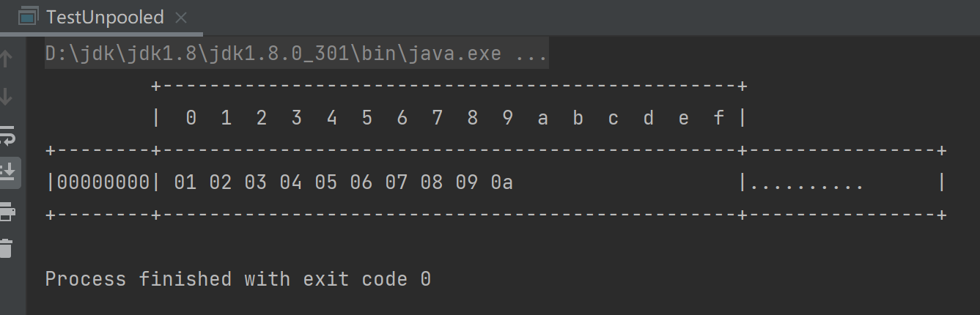This screenshot has height=315, width=980.
Task: Click column header f in hex table
Action: click(719, 118)
